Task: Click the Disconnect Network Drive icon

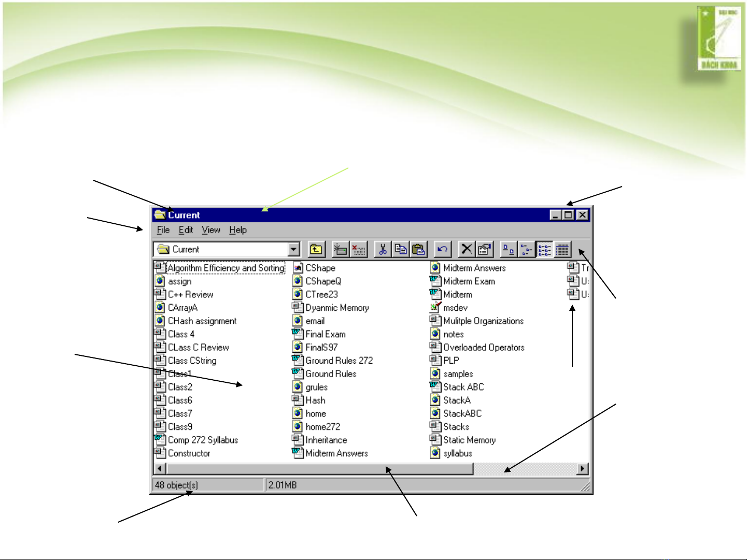Action: coord(358,250)
